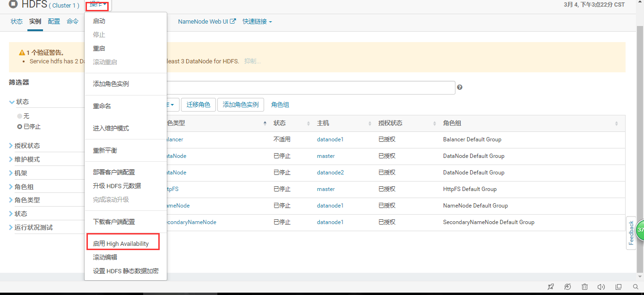This screenshot has height=295, width=644.
Task: Click the trash can icon in bottom bar
Action: 584,287
